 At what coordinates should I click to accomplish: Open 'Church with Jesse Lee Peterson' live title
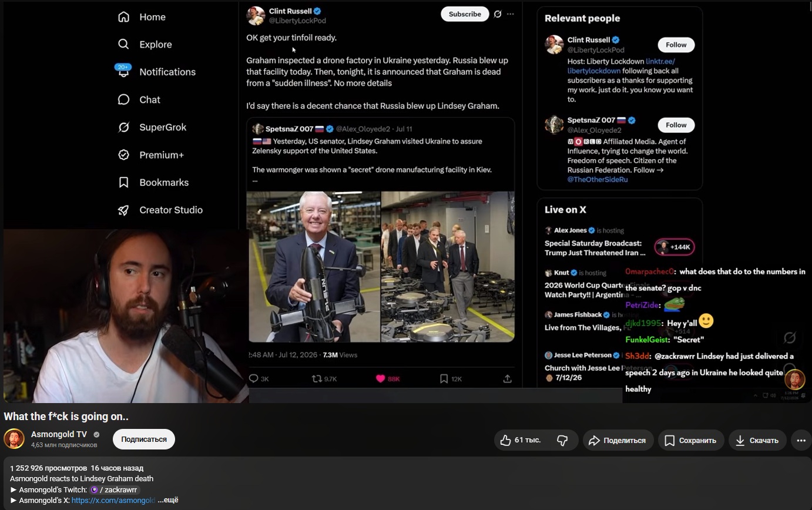(x=598, y=373)
